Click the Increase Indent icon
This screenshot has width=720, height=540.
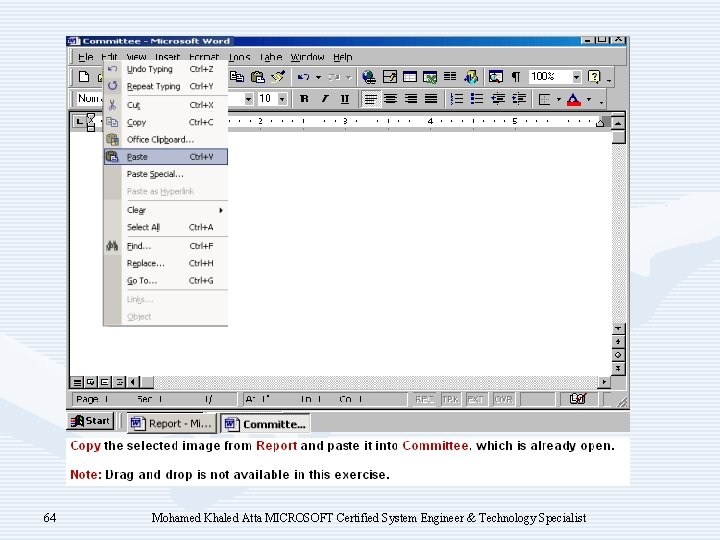(x=519, y=99)
